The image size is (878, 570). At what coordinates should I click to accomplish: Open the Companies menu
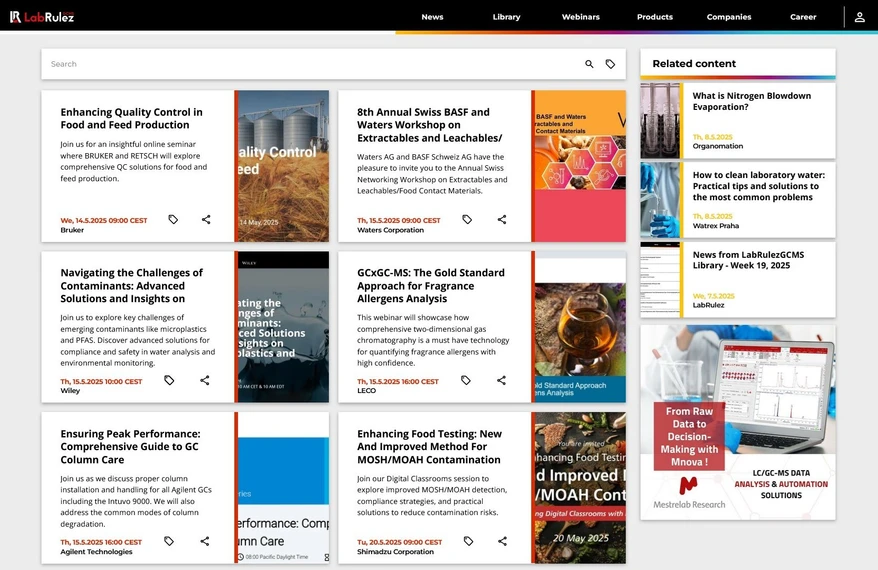tap(728, 17)
